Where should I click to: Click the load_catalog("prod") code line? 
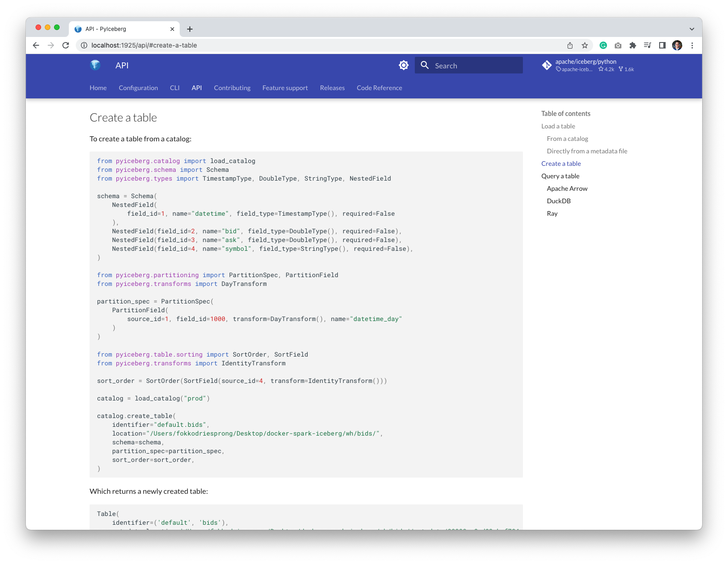click(x=153, y=398)
